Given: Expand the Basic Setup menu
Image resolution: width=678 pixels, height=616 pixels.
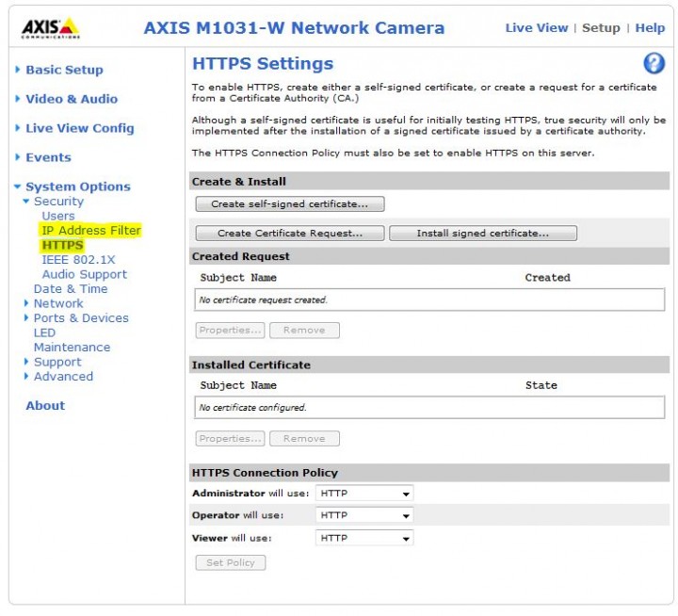Looking at the screenshot, I should [x=64, y=70].
